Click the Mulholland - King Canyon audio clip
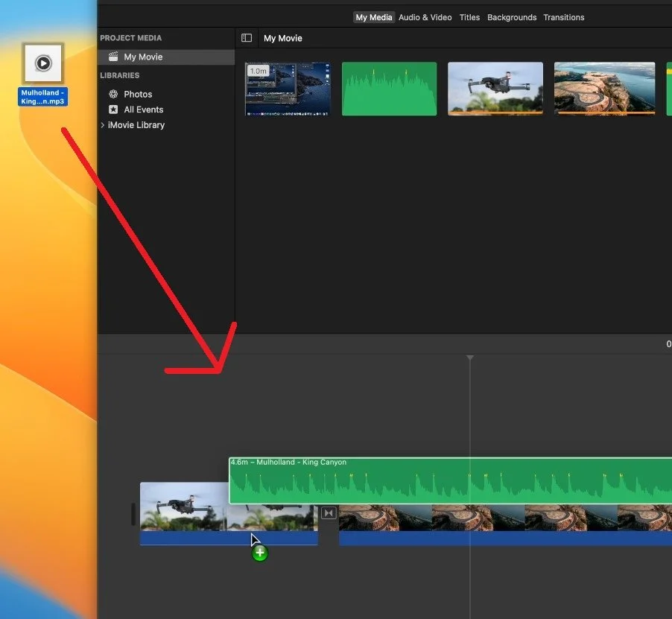This screenshot has width=672, height=619. 450,480
